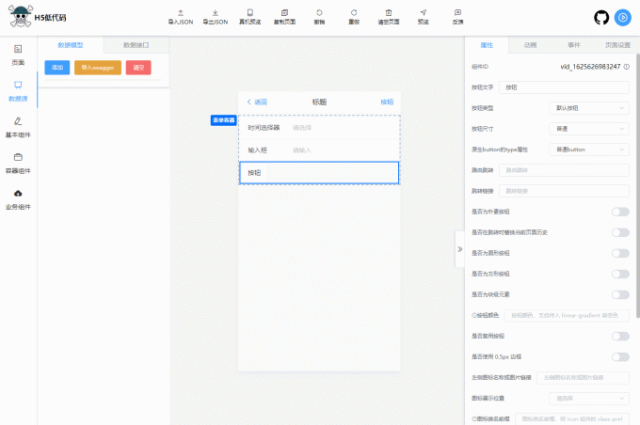Image resolution: width=640 pixels, height=425 pixels.
Task: Click the help icon beside 按钮颜色
Action: (x=474, y=315)
